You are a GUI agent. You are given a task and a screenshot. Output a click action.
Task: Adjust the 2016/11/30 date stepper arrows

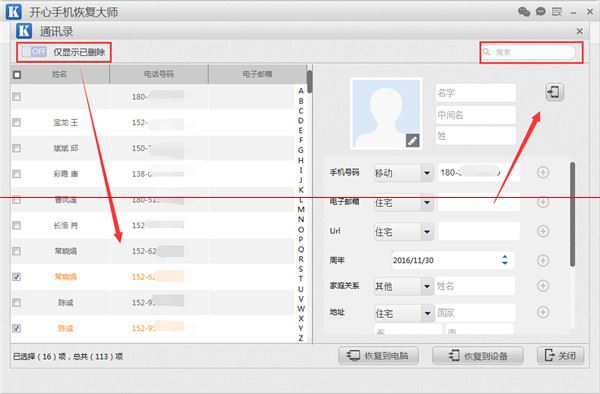pyautogui.click(x=505, y=260)
